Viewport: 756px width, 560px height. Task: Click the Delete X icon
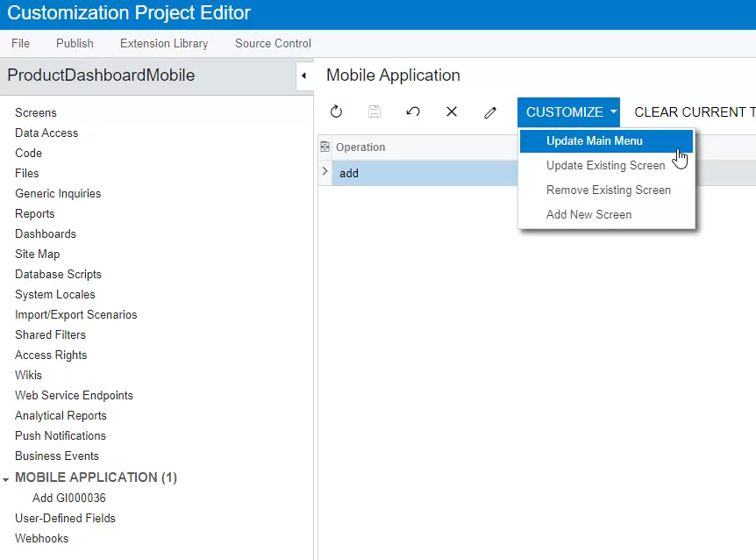pyautogui.click(x=452, y=112)
